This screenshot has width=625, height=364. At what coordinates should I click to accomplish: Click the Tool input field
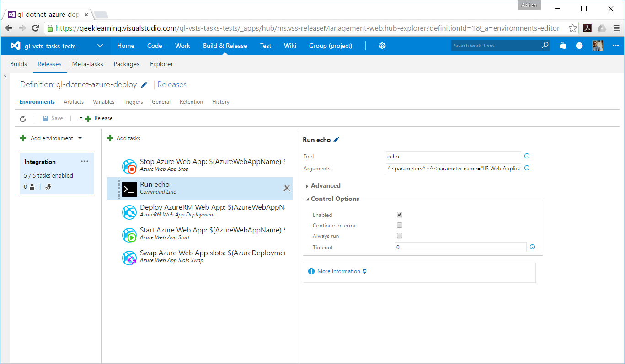click(x=454, y=156)
